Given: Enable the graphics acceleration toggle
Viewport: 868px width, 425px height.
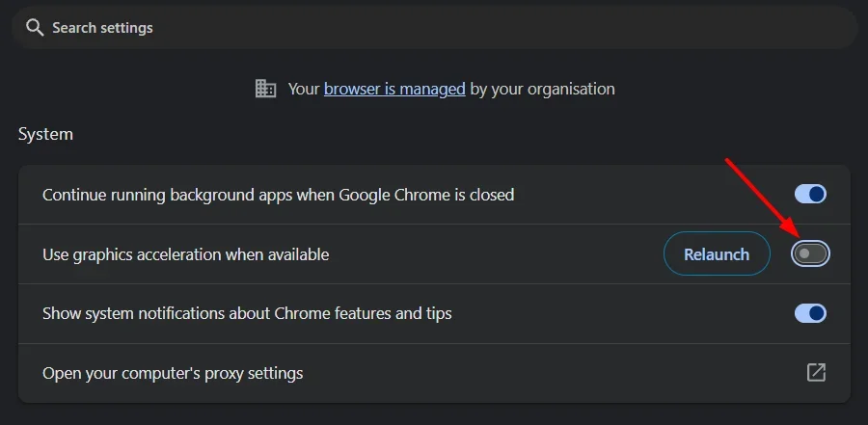Looking at the screenshot, I should click(x=810, y=254).
